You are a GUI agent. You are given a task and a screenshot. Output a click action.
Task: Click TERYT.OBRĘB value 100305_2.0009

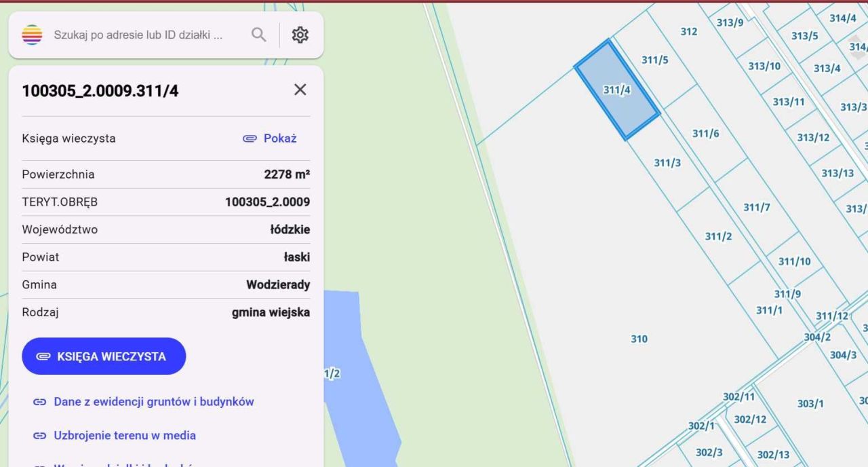267,202
